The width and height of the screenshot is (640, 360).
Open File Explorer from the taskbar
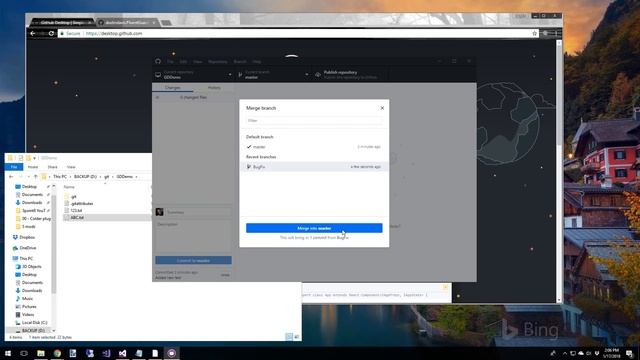point(41,353)
